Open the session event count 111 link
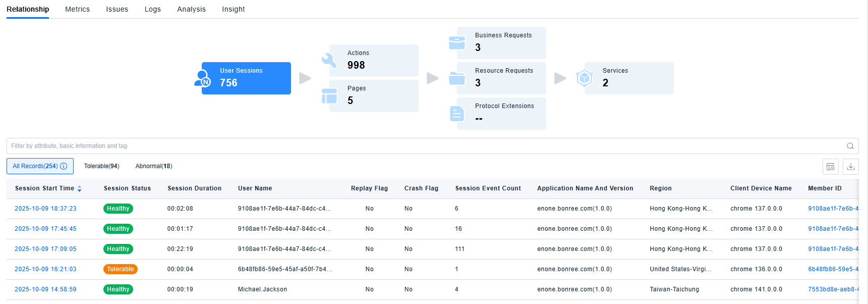Image resolution: width=868 pixels, height=304 pixels. pyautogui.click(x=459, y=249)
